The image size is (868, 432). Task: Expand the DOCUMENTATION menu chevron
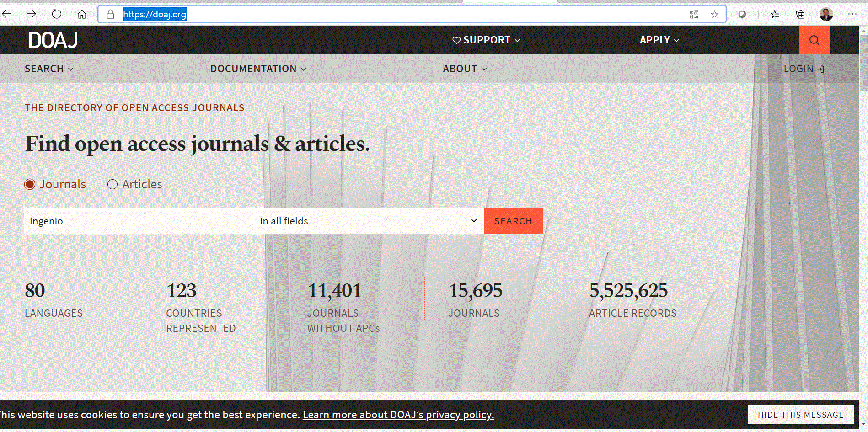click(304, 69)
